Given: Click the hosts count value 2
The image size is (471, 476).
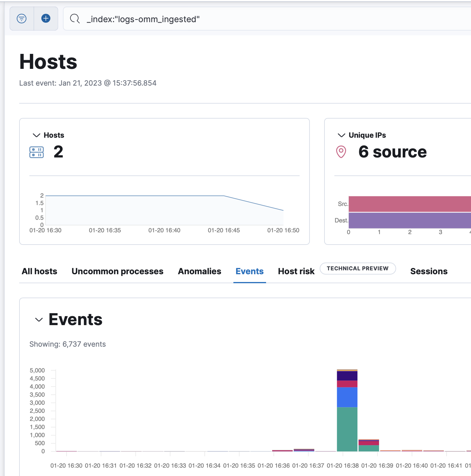Looking at the screenshot, I should [58, 152].
